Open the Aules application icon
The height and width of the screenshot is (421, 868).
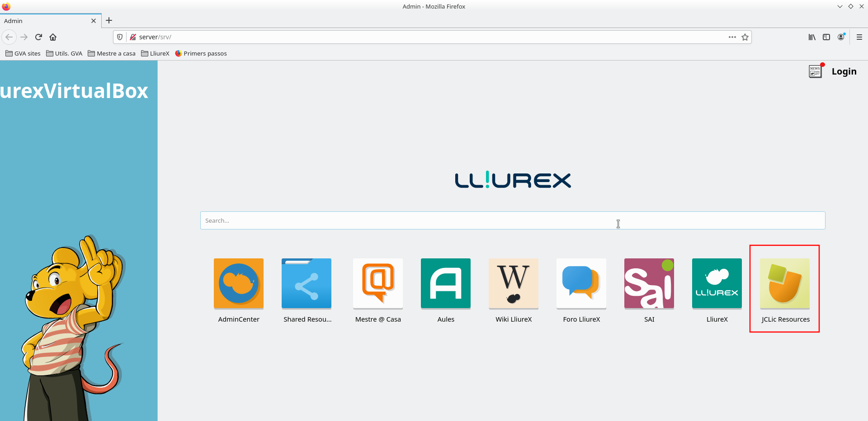(445, 283)
